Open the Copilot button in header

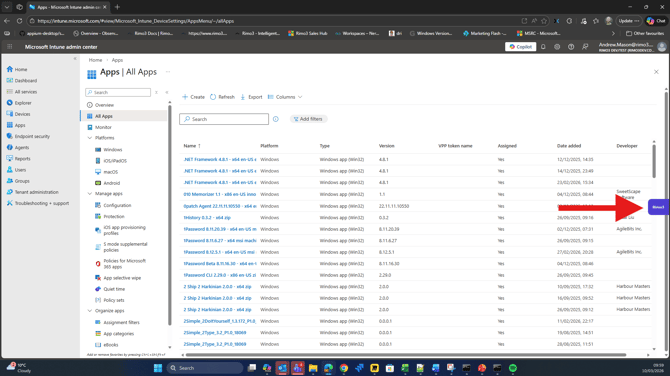pyautogui.click(x=520, y=47)
